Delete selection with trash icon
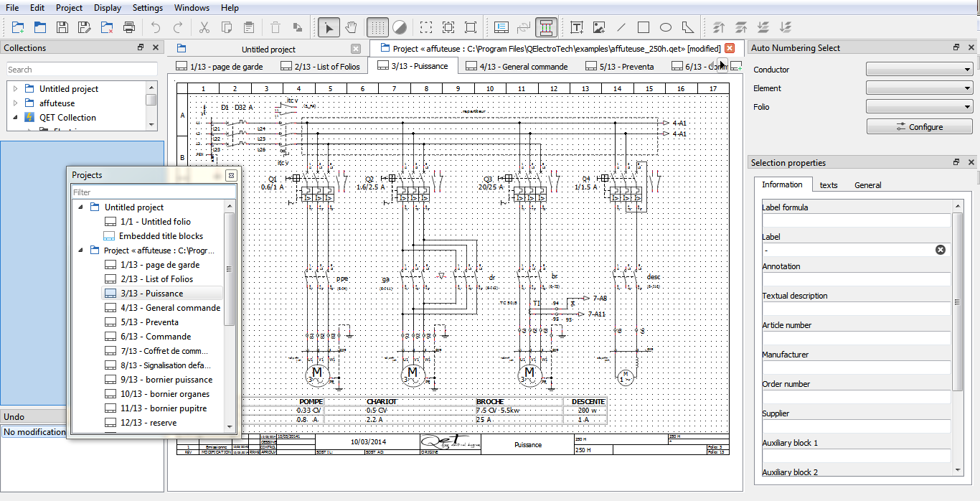Screen dimensions: 980x501 pyautogui.click(x=275, y=28)
